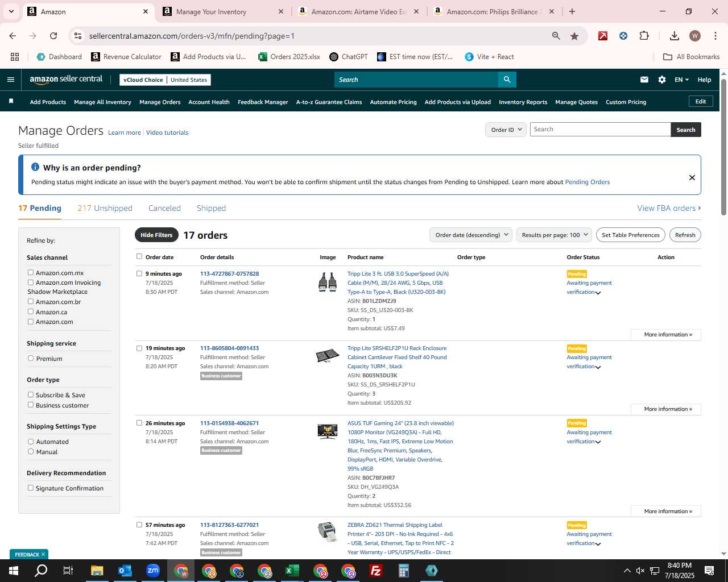Change Results per page dropdown
This screenshot has width=728, height=582.
tap(555, 235)
